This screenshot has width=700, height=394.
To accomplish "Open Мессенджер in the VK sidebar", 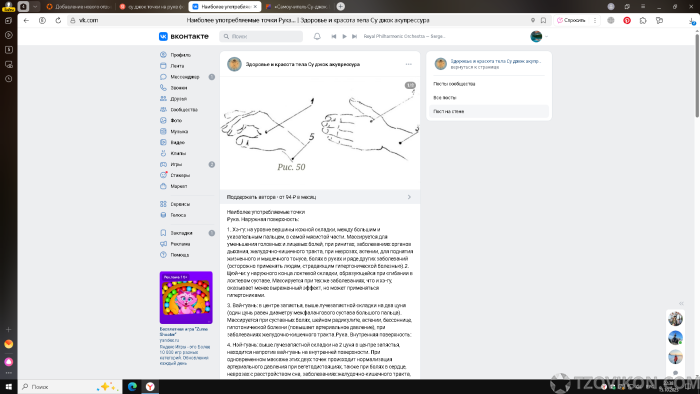I will [x=184, y=77].
